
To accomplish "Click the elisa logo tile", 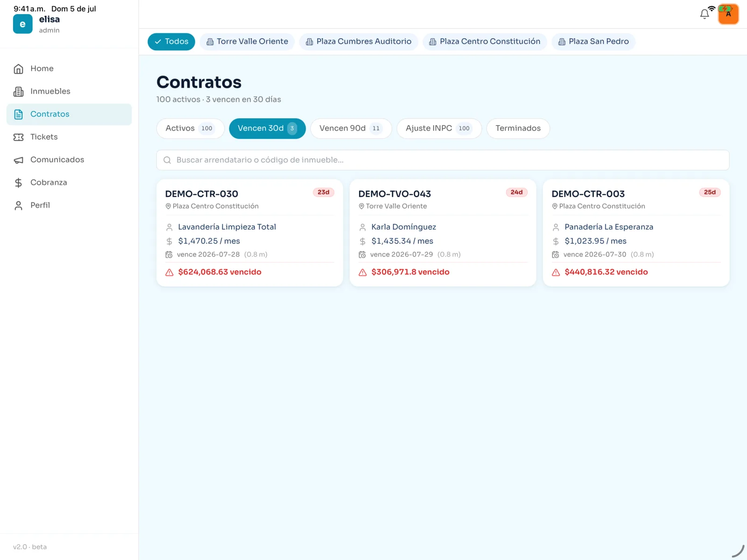I will (23, 24).
